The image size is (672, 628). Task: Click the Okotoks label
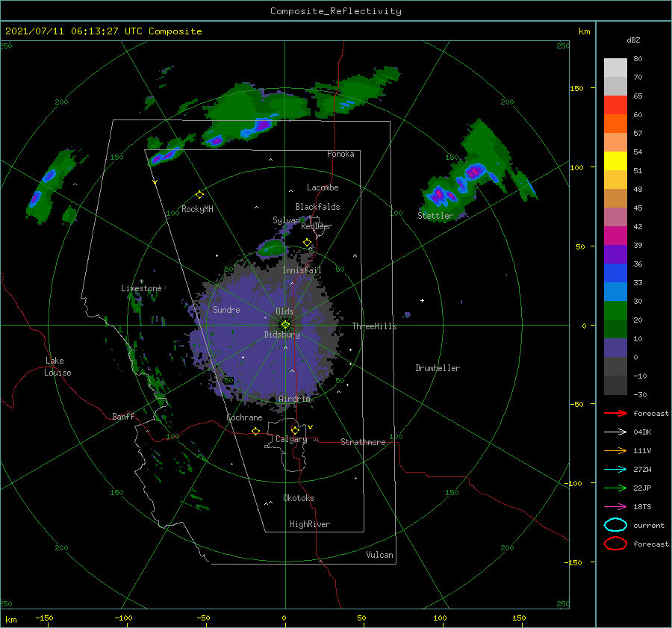tap(299, 498)
